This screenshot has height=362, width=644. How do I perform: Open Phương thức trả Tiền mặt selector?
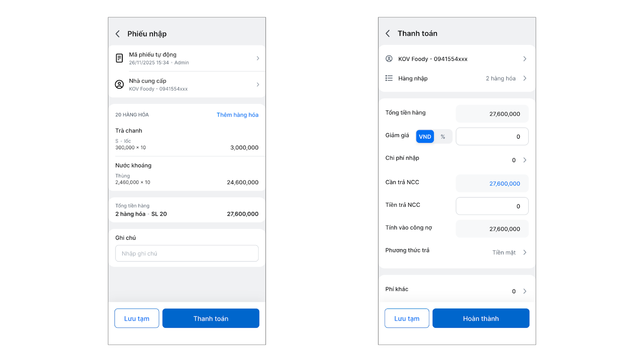pos(524,253)
